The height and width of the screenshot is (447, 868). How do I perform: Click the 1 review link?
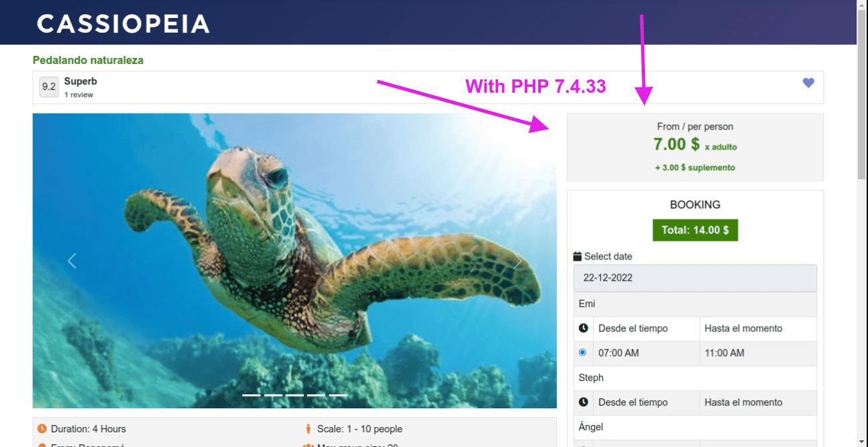tap(79, 95)
